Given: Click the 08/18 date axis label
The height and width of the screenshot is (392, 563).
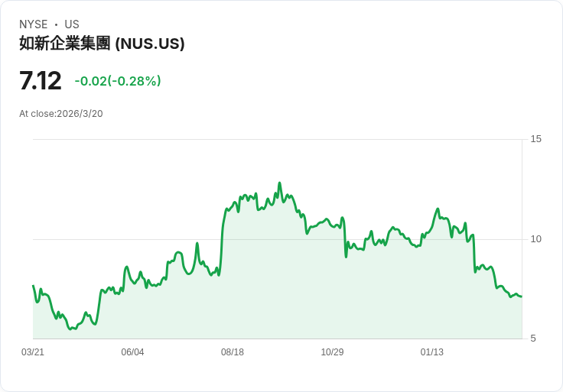Looking at the screenshot, I should click(x=233, y=352).
